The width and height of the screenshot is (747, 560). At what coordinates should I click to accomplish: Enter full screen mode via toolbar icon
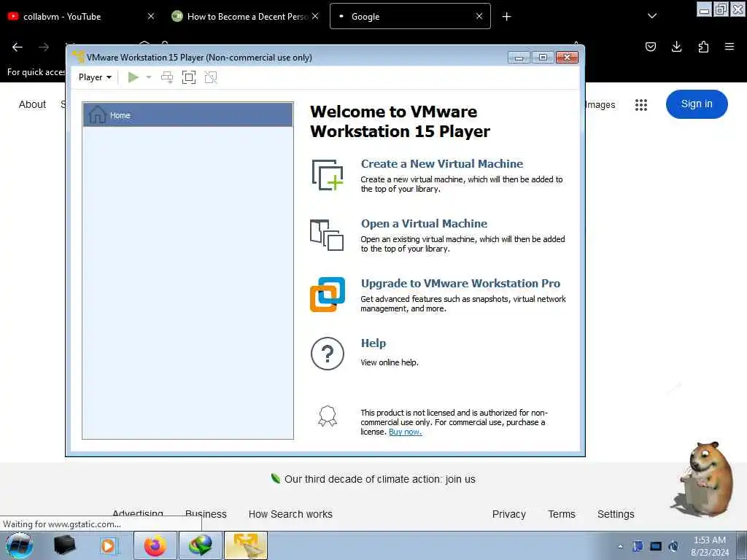pos(189,77)
